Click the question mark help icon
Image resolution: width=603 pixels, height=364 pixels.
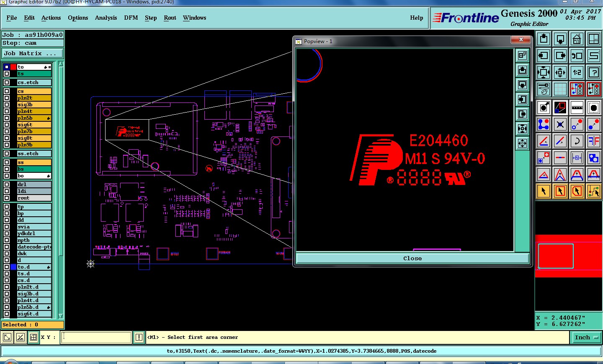coord(594,72)
